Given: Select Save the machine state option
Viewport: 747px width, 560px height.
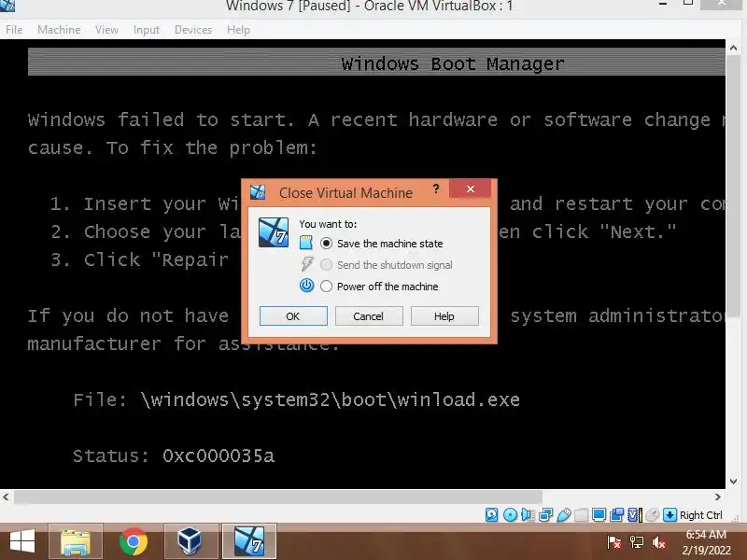Looking at the screenshot, I should point(382,244).
